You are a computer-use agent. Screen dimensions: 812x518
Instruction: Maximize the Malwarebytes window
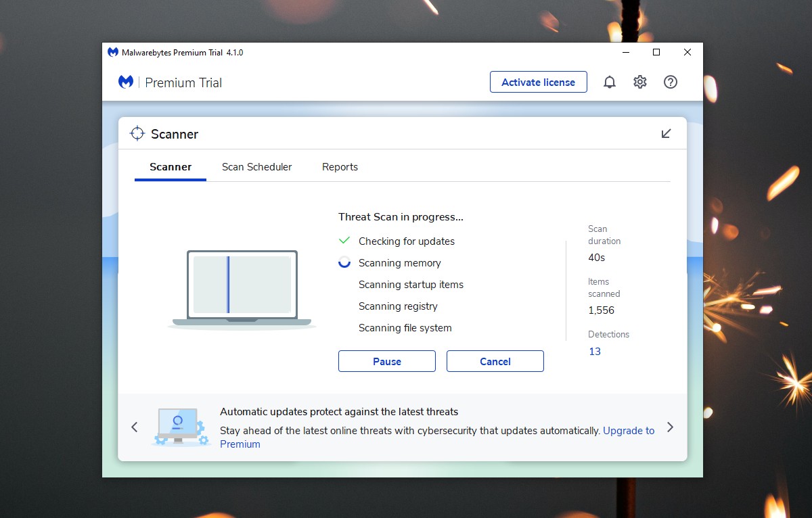(x=656, y=52)
